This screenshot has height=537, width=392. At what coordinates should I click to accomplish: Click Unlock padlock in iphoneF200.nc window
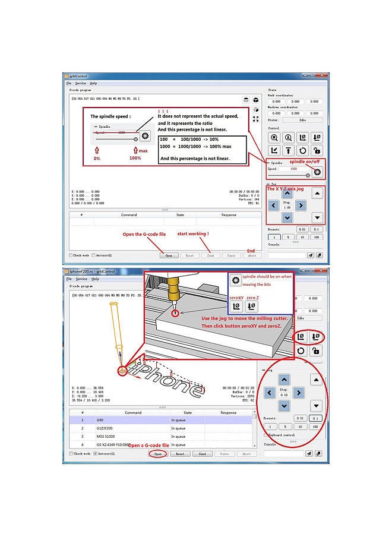tap(315, 351)
